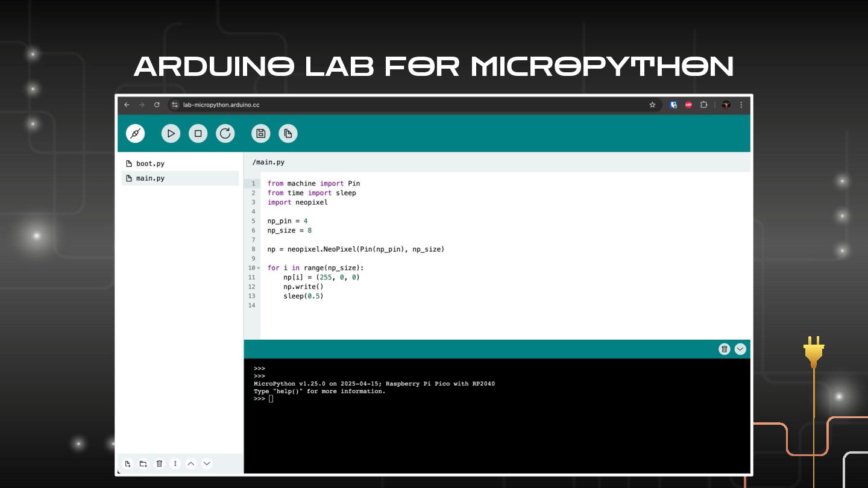Click the terminal prompt cursor

point(271,399)
